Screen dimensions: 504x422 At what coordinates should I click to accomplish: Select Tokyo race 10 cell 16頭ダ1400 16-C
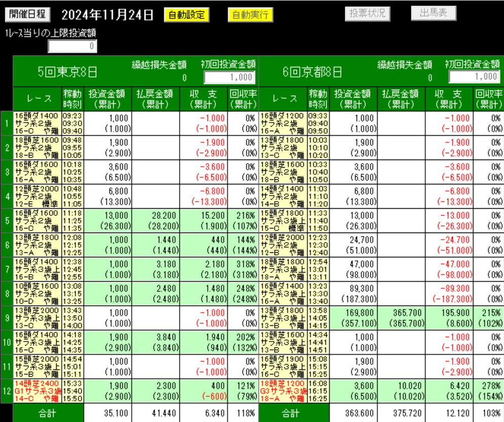pyautogui.click(x=37, y=342)
